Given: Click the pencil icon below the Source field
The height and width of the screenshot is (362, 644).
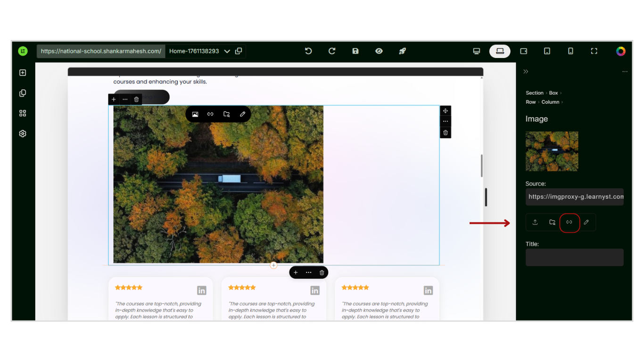Looking at the screenshot, I should click(x=586, y=222).
